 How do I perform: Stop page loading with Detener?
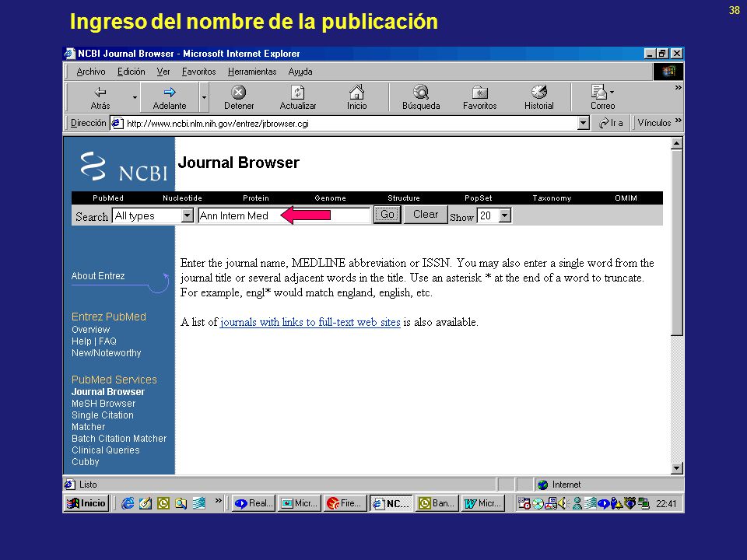click(239, 97)
